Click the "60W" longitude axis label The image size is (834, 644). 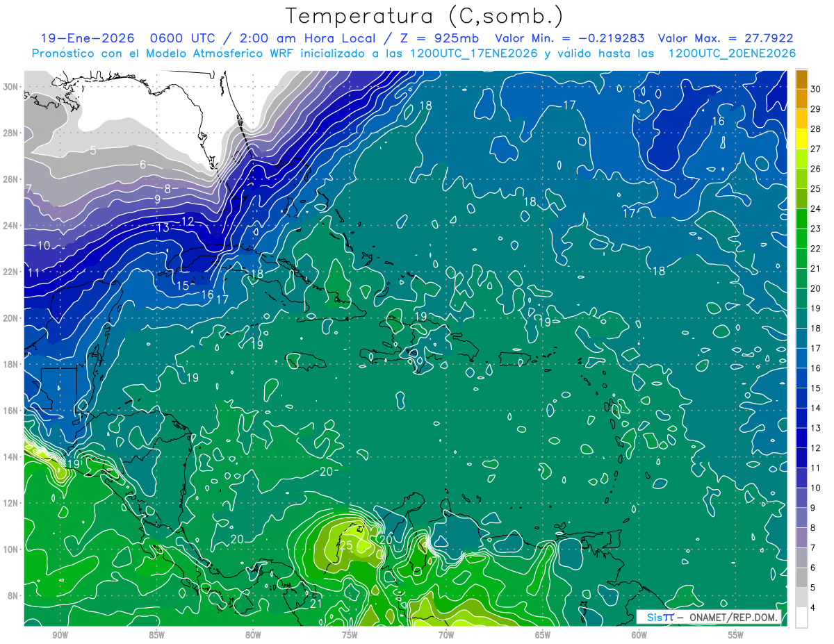pyautogui.click(x=639, y=635)
